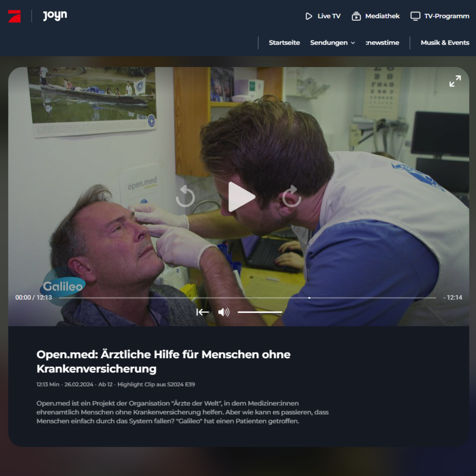Play the Open.med video
The width and height of the screenshot is (476, 476).
click(241, 197)
